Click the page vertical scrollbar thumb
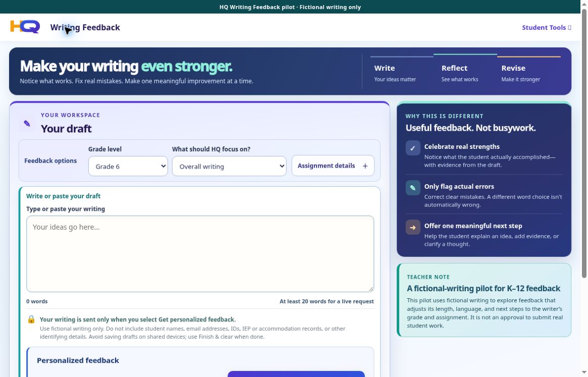The width and height of the screenshot is (588, 377). pyautogui.click(x=584, y=144)
